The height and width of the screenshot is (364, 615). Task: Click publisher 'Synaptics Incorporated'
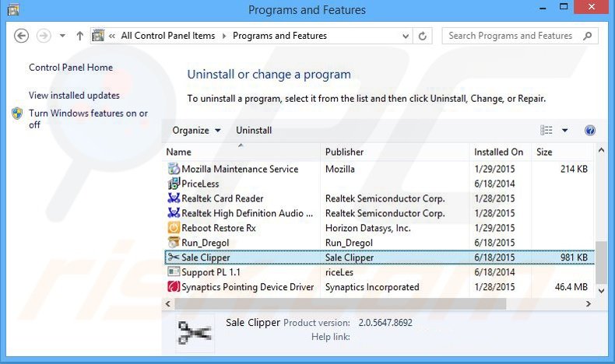point(372,287)
